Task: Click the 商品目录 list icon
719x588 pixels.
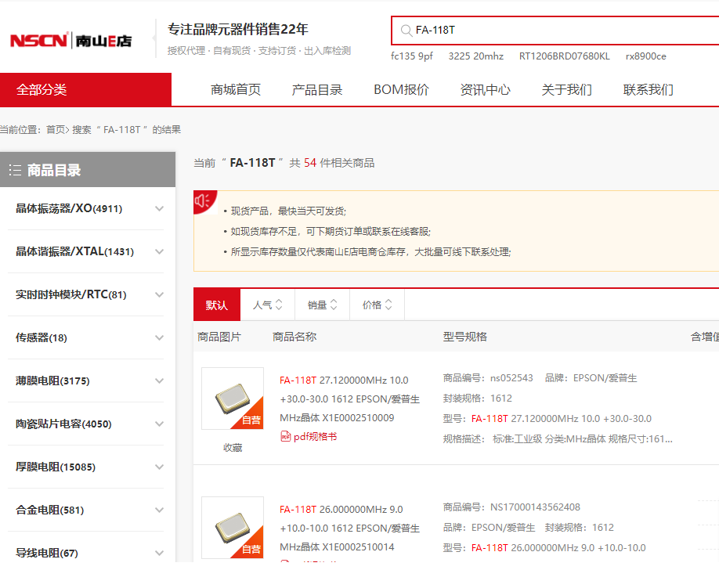Action: click(x=15, y=170)
